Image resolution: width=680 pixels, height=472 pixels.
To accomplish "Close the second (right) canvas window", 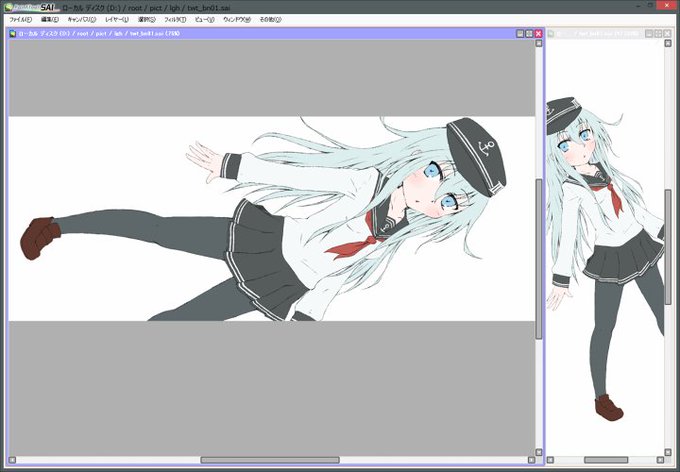I will tap(667, 33).
